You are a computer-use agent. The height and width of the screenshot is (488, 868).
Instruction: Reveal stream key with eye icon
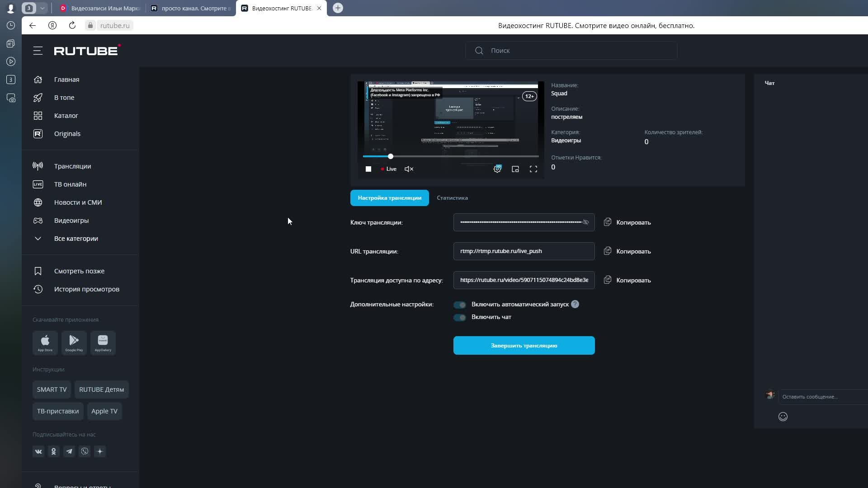pos(585,222)
